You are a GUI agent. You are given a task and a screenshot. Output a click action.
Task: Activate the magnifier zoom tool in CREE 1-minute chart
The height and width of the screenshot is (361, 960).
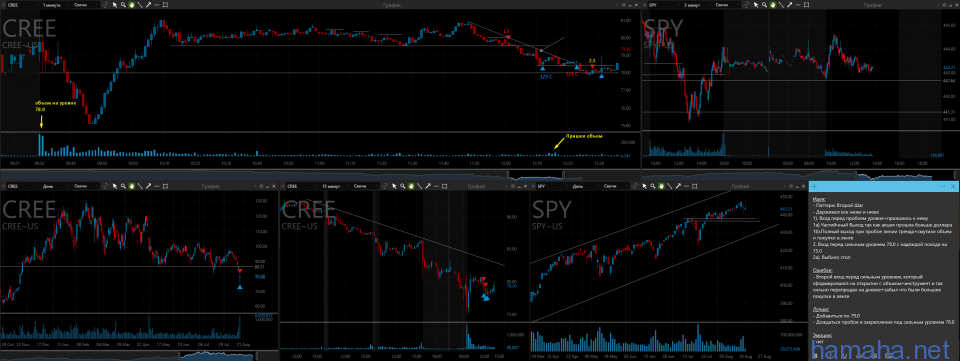[x=123, y=5]
